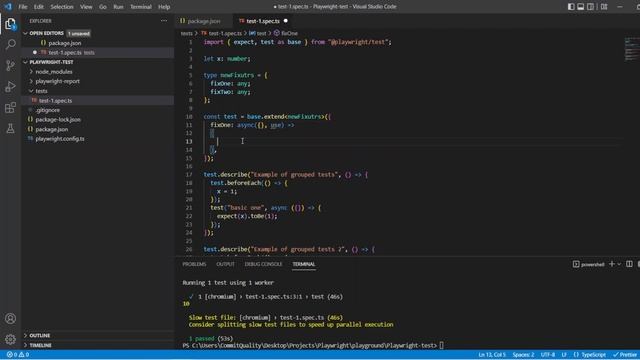Switch to the package.json editor tab
640x360 pixels.
203,21
